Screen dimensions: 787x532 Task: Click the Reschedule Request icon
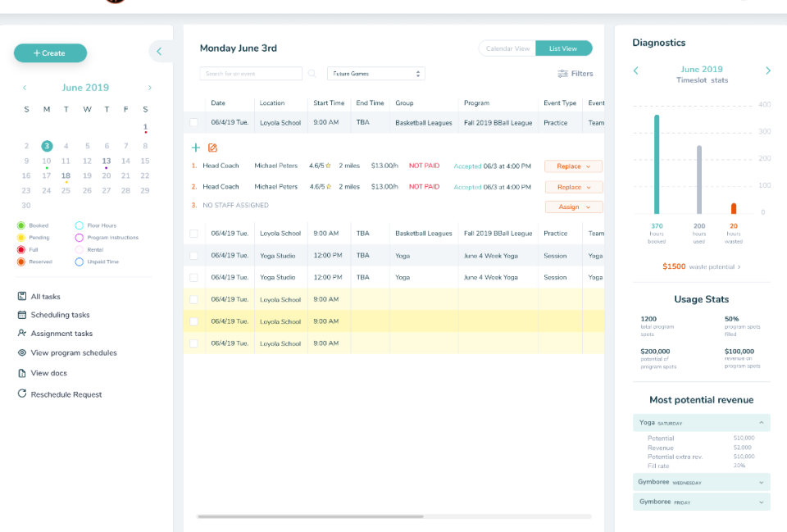pos(22,394)
